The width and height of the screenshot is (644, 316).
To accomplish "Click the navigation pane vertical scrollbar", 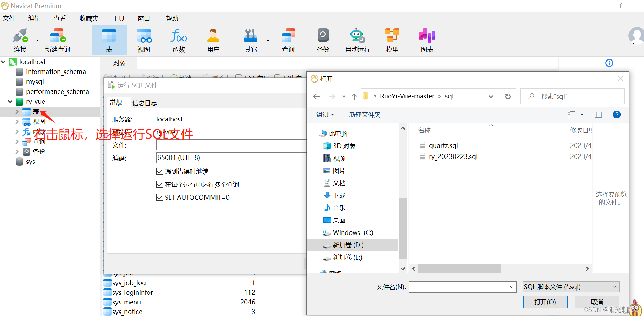I will coord(403,228).
